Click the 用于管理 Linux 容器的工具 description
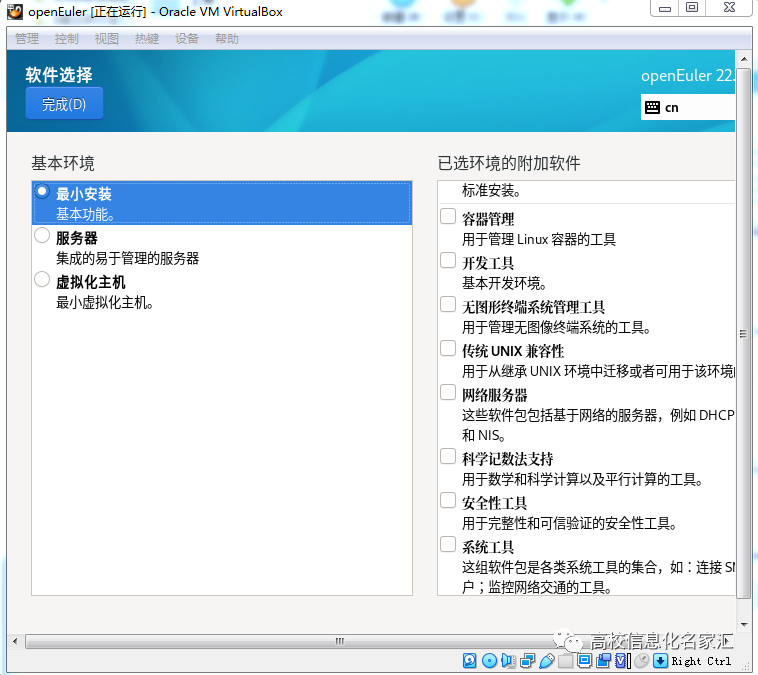758x675 pixels. pyautogui.click(x=539, y=239)
